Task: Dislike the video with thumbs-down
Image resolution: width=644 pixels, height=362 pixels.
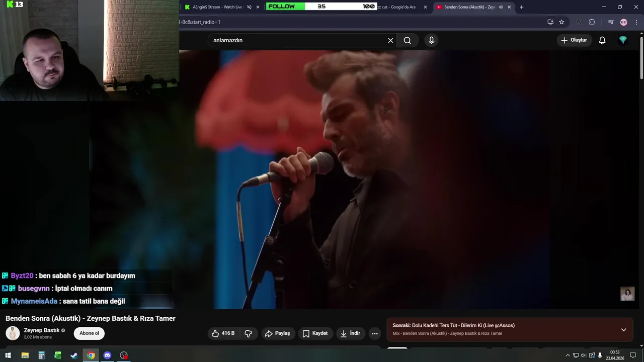Action: (x=248, y=333)
